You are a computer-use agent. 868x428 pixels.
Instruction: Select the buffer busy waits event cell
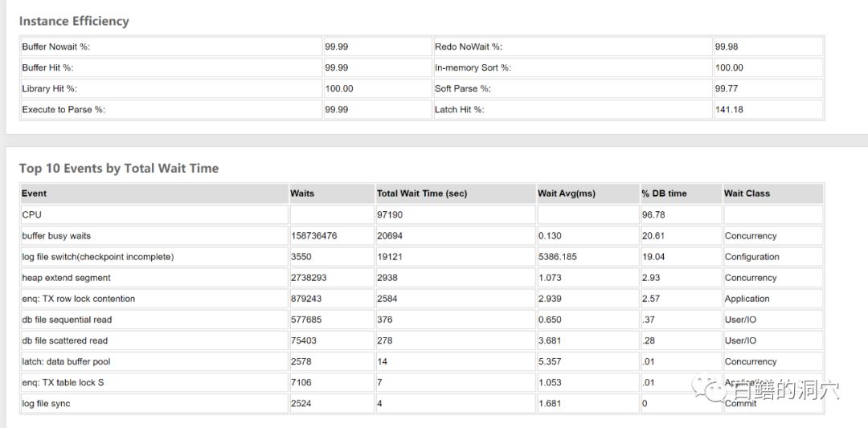(x=56, y=236)
